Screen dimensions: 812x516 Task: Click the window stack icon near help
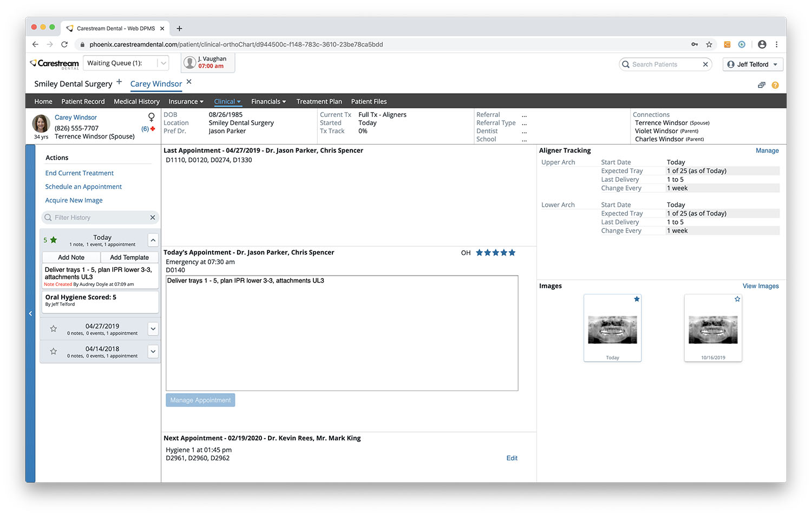tap(762, 85)
